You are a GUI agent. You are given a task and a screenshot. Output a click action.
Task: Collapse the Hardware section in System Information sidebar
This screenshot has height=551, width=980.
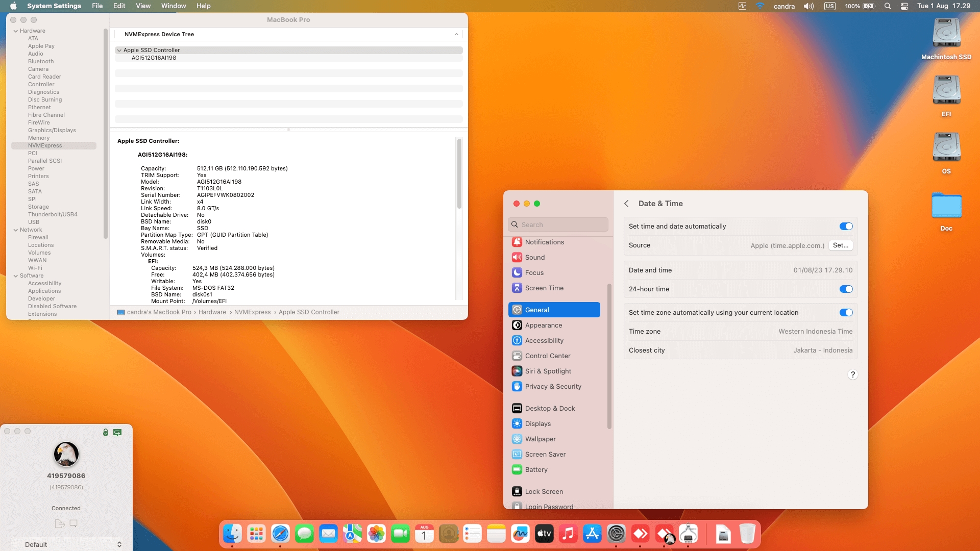click(16, 31)
